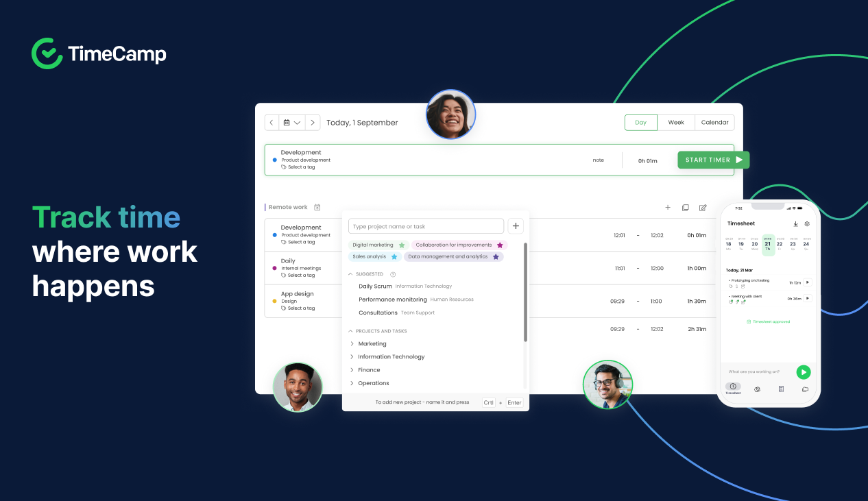Click help icon next to SUGGESTED
The width and height of the screenshot is (868, 501).
393,274
